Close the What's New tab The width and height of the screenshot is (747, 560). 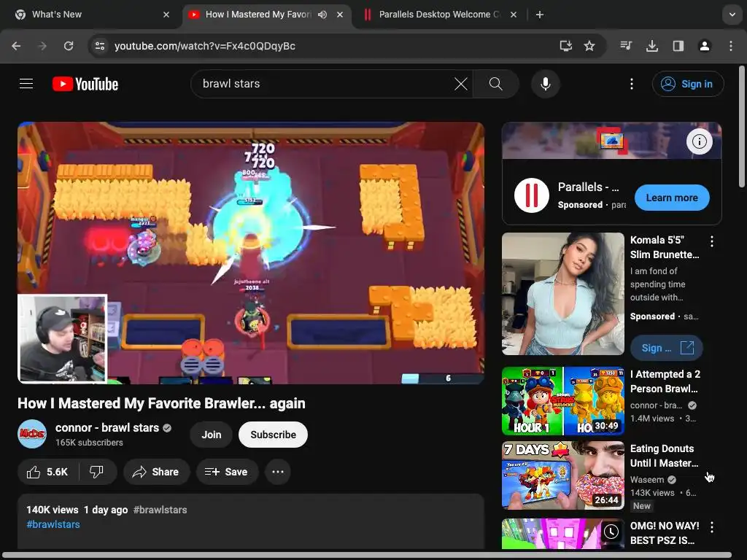coord(166,15)
